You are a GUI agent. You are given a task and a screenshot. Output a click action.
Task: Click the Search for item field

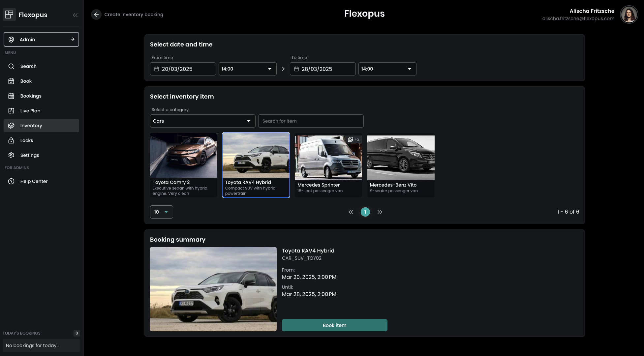point(311,121)
